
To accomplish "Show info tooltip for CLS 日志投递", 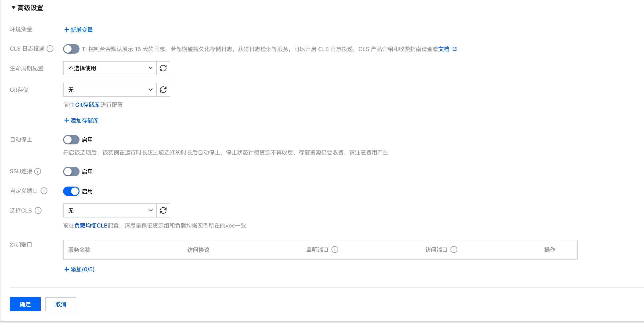I will 50,49.
